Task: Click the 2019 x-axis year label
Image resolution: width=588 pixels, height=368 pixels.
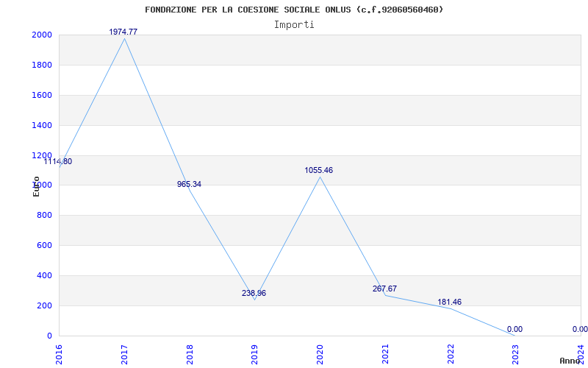Action: 254,355
